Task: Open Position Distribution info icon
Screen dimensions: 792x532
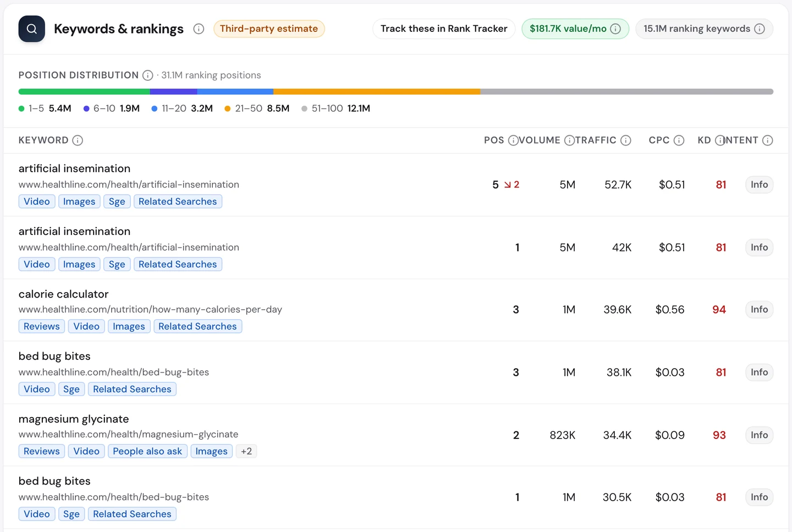Action: (x=147, y=75)
